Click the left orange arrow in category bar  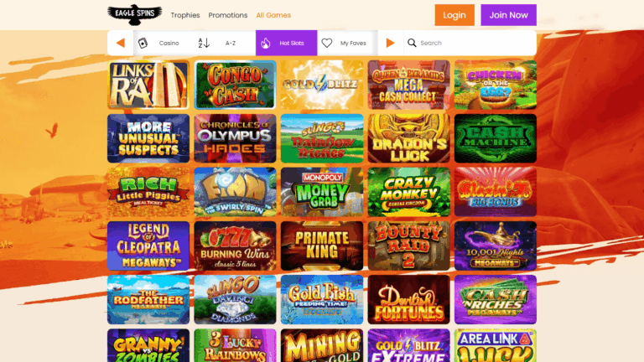click(121, 43)
